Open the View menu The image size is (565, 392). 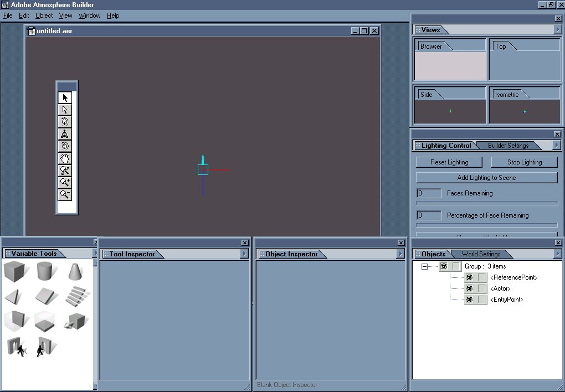point(65,16)
